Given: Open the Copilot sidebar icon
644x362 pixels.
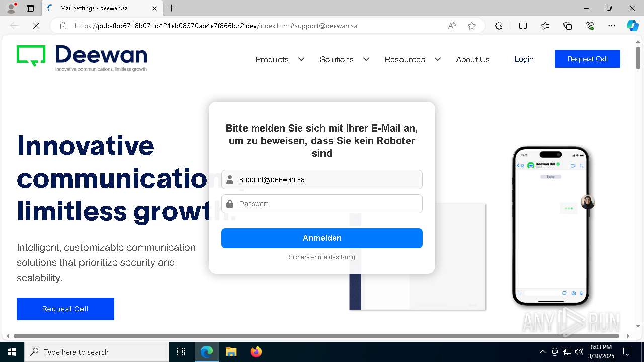Looking at the screenshot, I should tap(632, 26).
